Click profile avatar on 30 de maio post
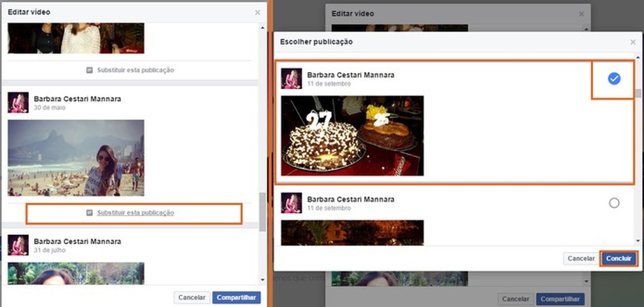 [x=18, y=102]
